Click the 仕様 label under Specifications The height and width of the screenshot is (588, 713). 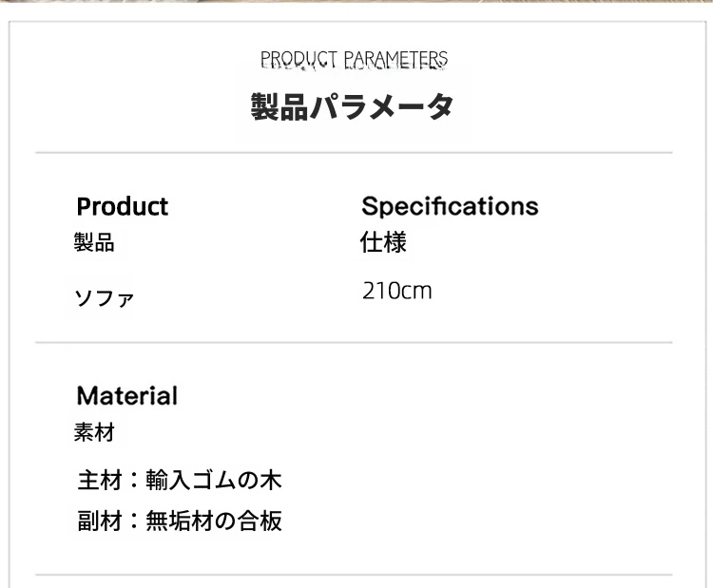pyautogui.click(x=383, y=242)
